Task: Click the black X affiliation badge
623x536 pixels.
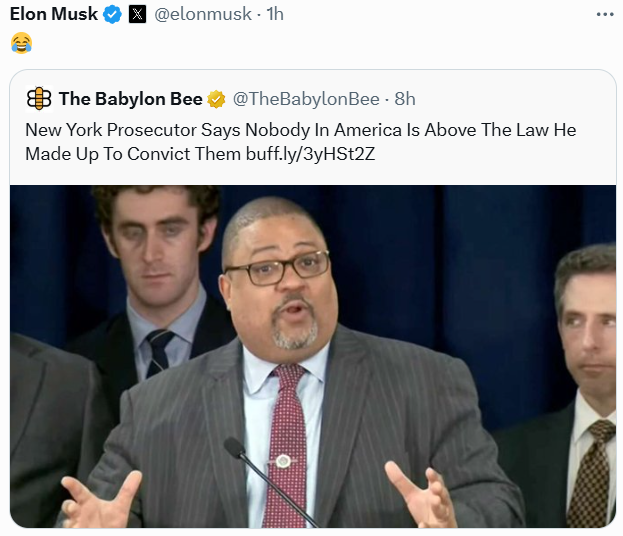Action: tap(137, 15)
